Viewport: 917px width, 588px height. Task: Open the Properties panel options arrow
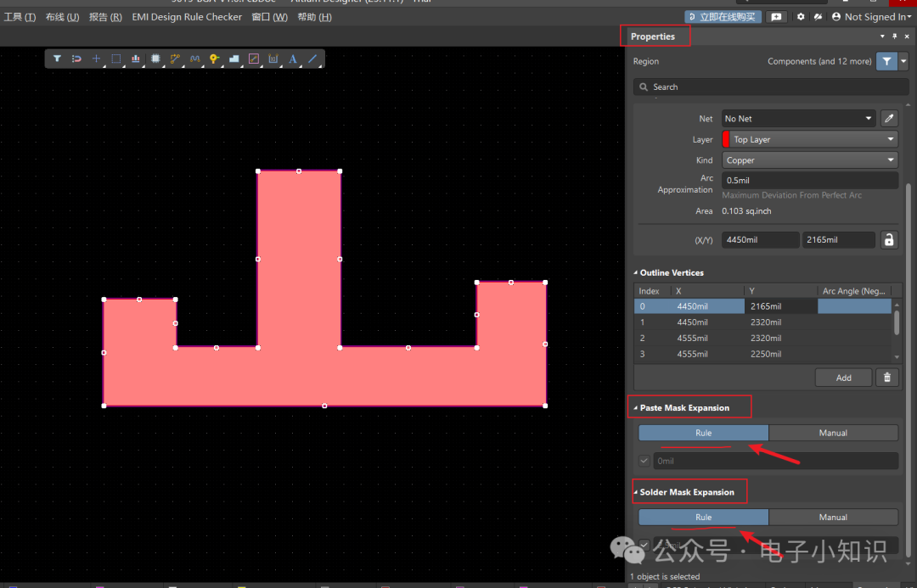tap(882, 36)
